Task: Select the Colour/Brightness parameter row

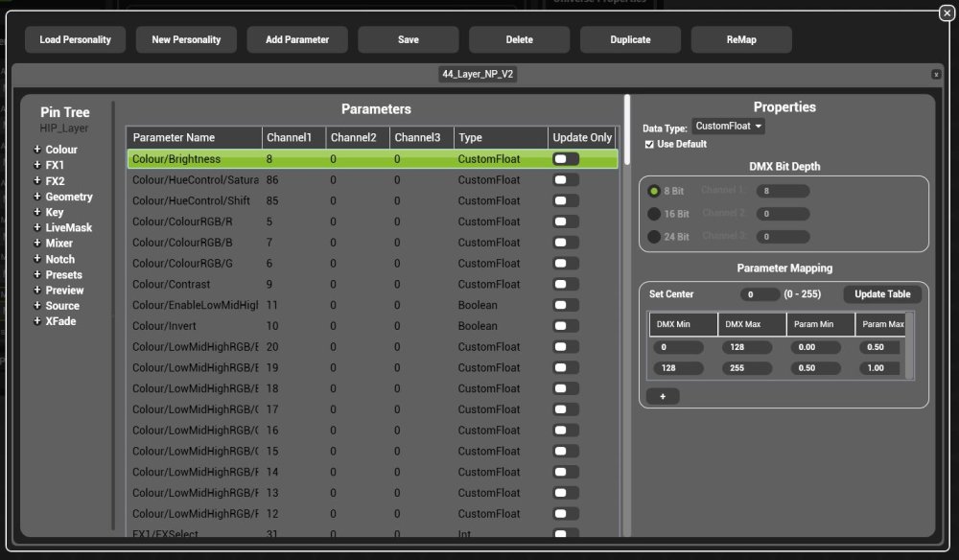Action: coord(372,159)
